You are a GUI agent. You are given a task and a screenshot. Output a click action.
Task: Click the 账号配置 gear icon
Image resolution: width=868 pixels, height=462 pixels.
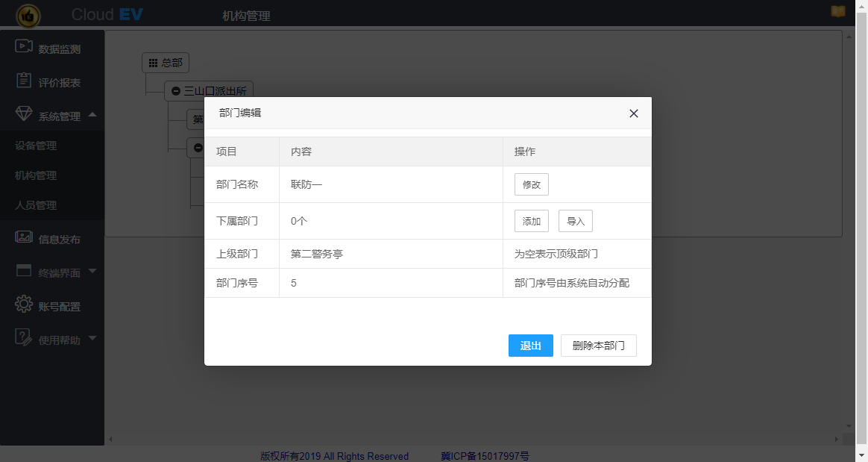coord(23,304)
